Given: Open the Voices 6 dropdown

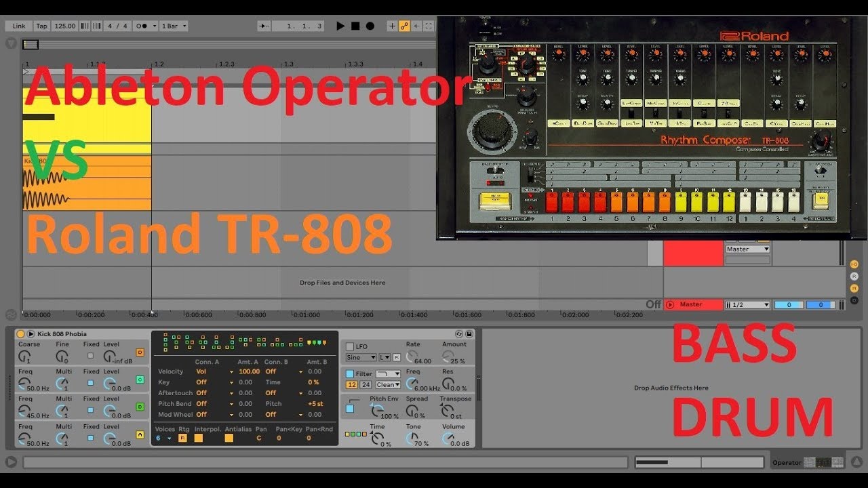Looking at the screenshot, I should click(x=163, y=439).
